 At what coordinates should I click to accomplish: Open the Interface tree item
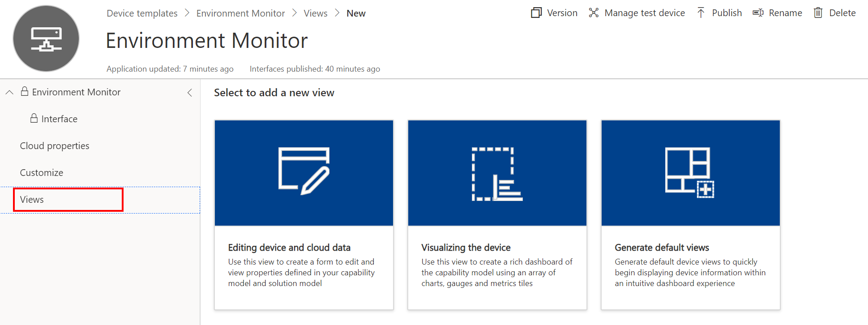pos(59,119)
